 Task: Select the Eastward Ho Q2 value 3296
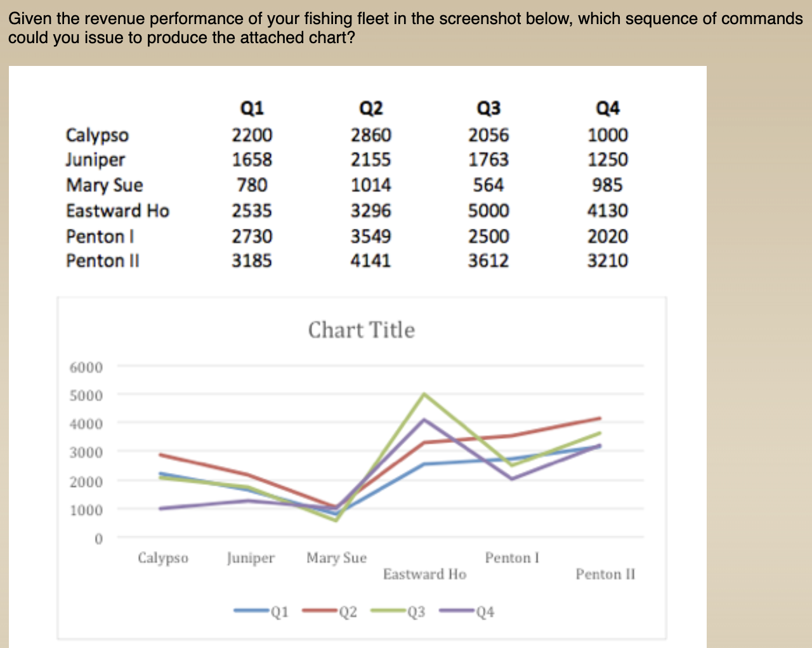371,211
